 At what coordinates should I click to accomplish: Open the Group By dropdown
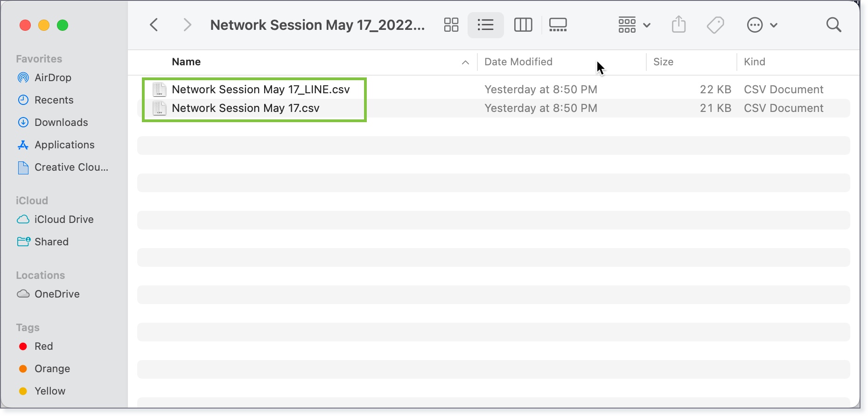point(634,25)
